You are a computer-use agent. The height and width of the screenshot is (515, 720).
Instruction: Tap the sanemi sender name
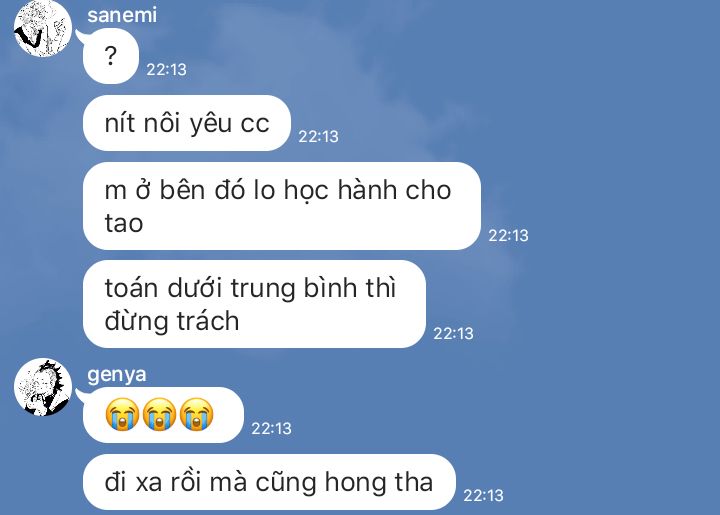point(122,15)
